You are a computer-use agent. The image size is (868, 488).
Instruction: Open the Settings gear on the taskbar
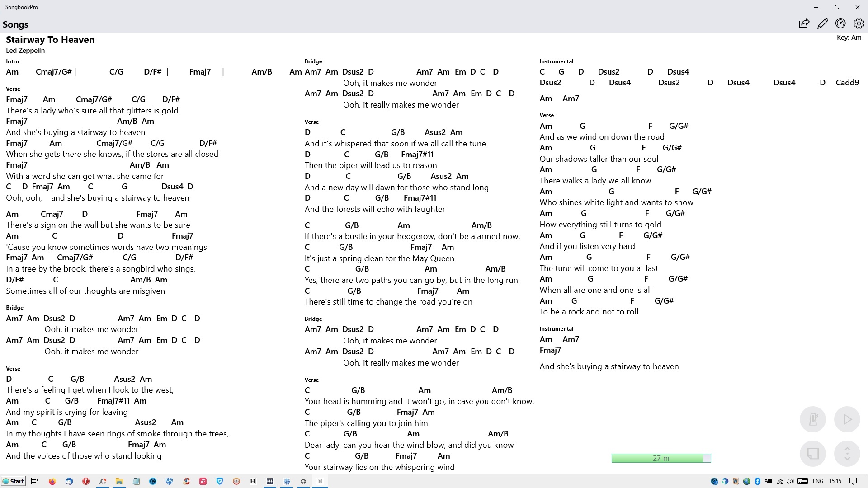coord(303,481)
